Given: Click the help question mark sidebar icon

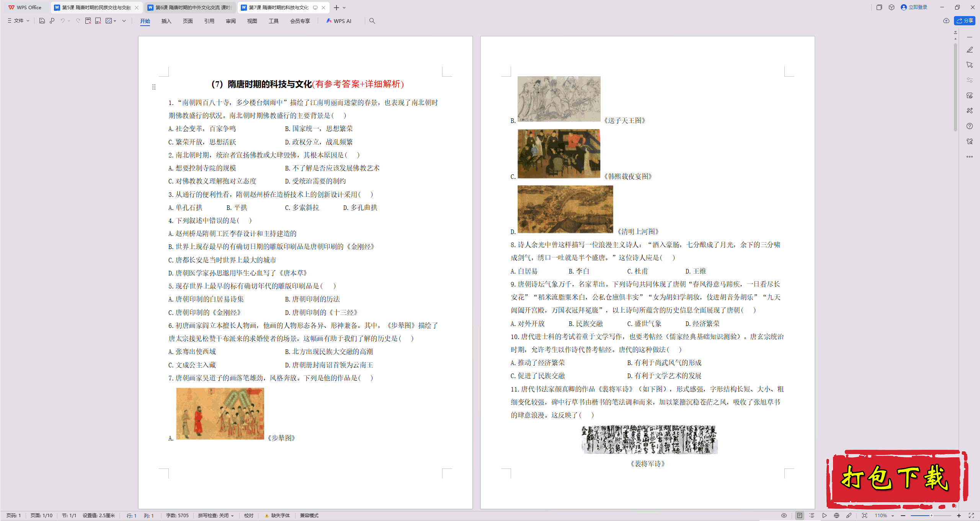Looking at the screenshot, I should tap(970, 126).
